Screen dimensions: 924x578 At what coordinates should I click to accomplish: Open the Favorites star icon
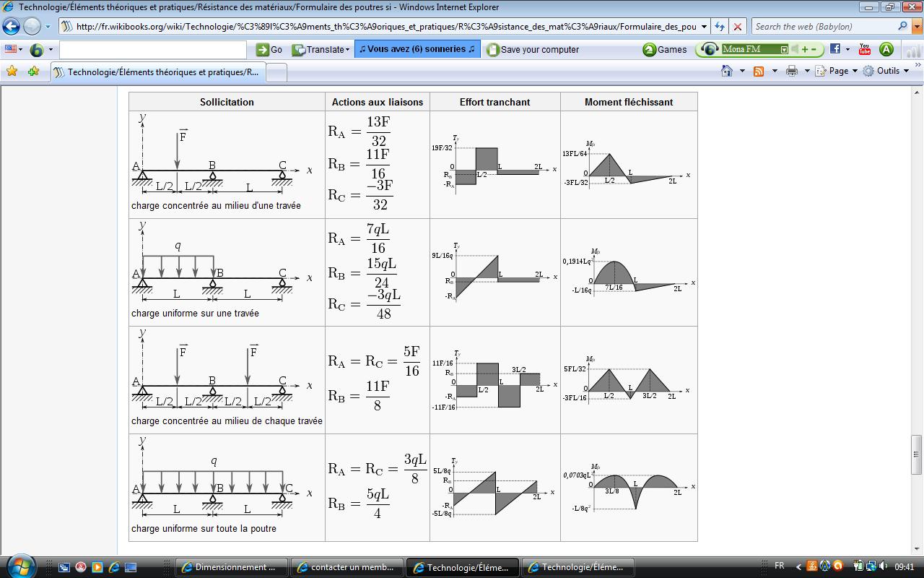(x=12, y=72)
